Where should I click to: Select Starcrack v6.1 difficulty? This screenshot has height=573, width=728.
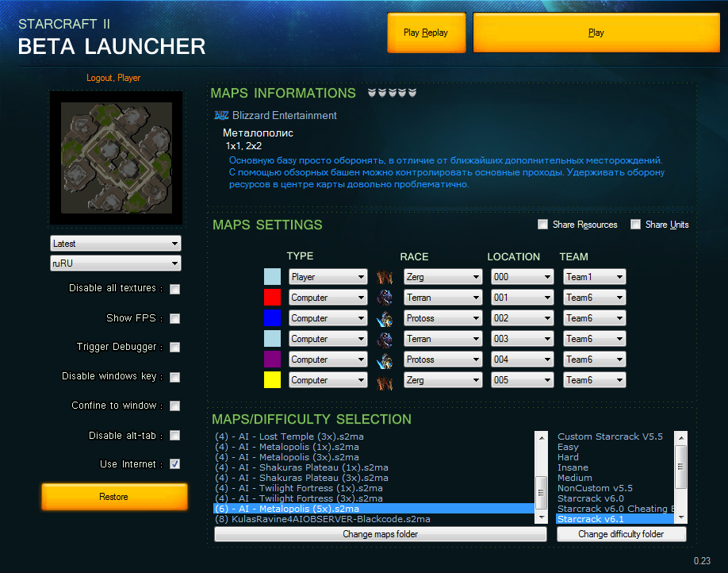point(615,519)
